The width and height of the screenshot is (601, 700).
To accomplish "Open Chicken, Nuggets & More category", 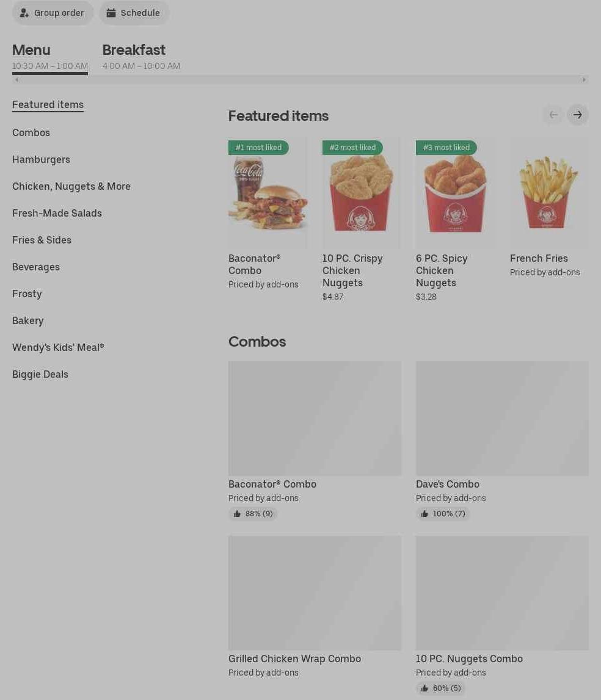I will [71, 186].
